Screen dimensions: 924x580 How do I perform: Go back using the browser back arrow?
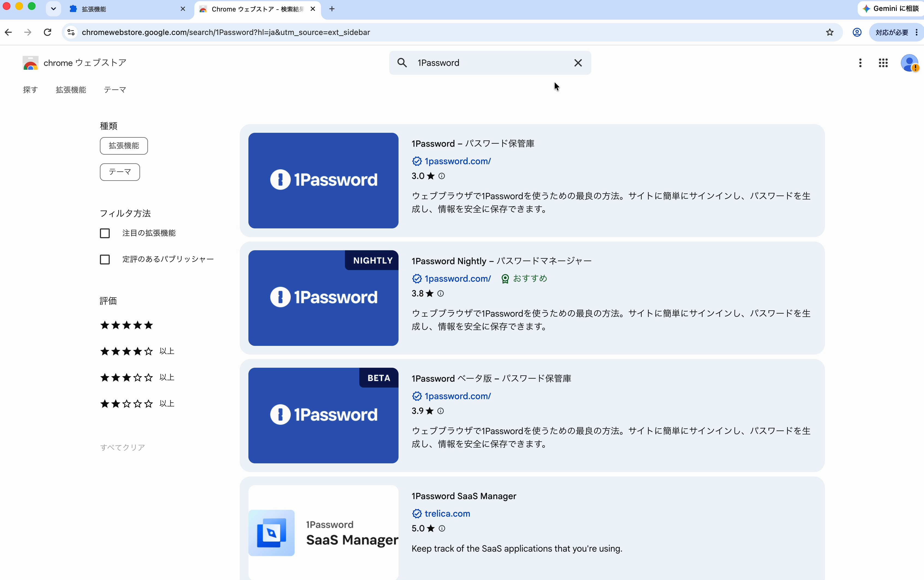click(x=8, y=32)
